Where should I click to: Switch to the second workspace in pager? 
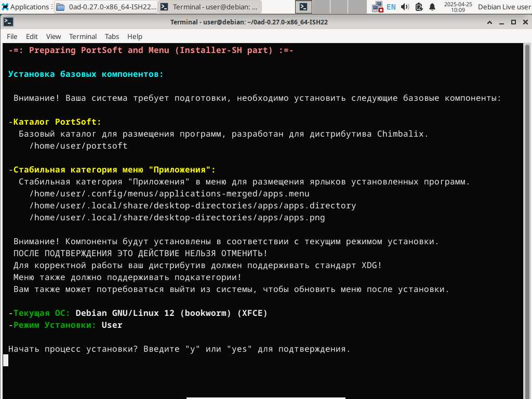point(321,7)
